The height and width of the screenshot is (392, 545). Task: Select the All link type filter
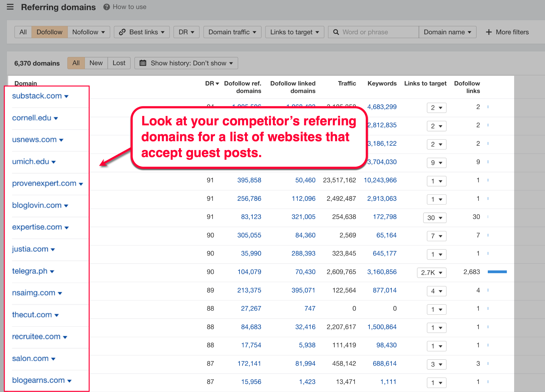(23, 32)
